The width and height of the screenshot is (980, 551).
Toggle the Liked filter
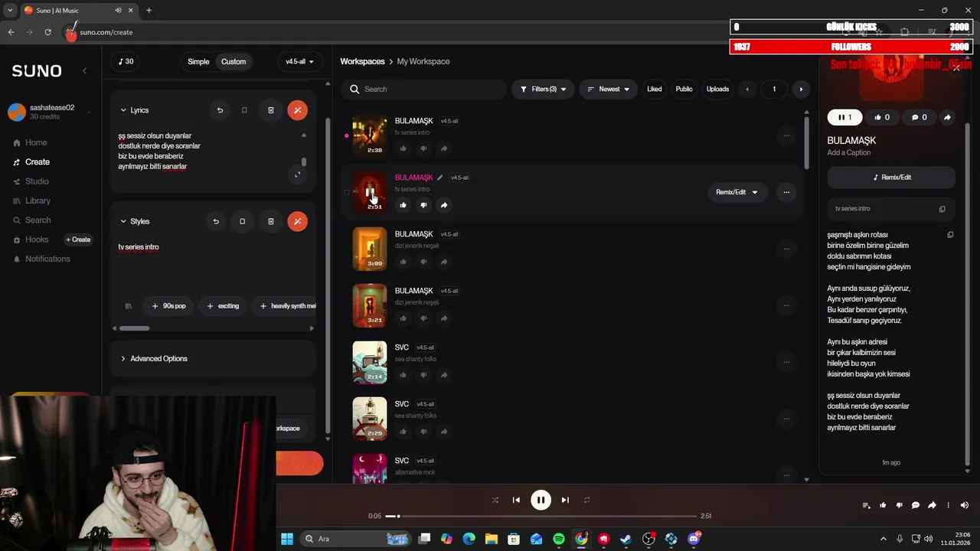[x=655, y=90]
